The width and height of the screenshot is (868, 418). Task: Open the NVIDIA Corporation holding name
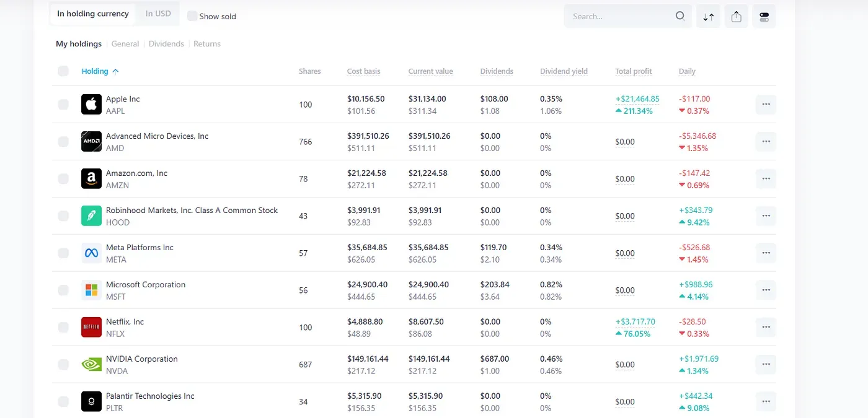coord(141,359)
